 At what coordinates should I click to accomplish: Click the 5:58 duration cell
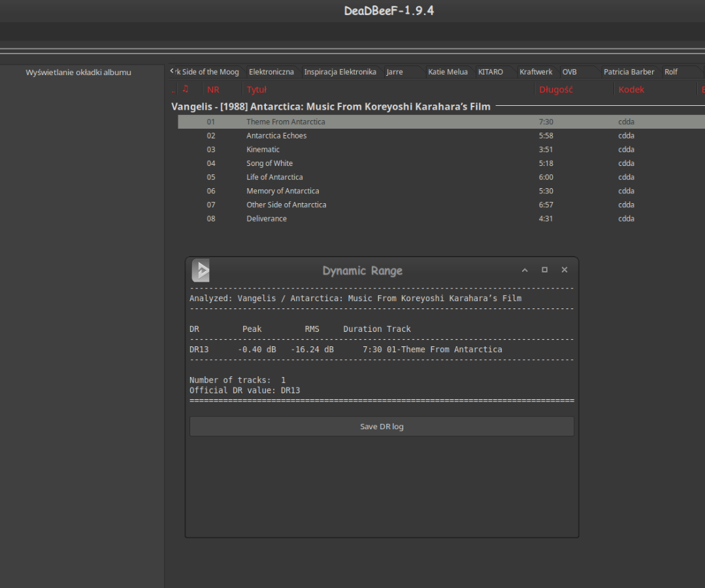546,136
